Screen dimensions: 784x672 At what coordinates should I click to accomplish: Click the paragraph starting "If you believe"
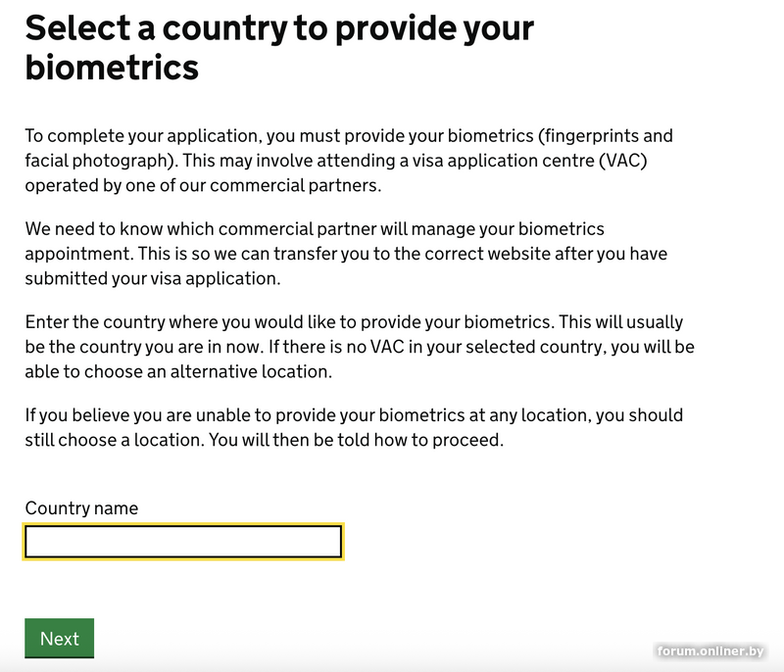[x=353, y=427]
